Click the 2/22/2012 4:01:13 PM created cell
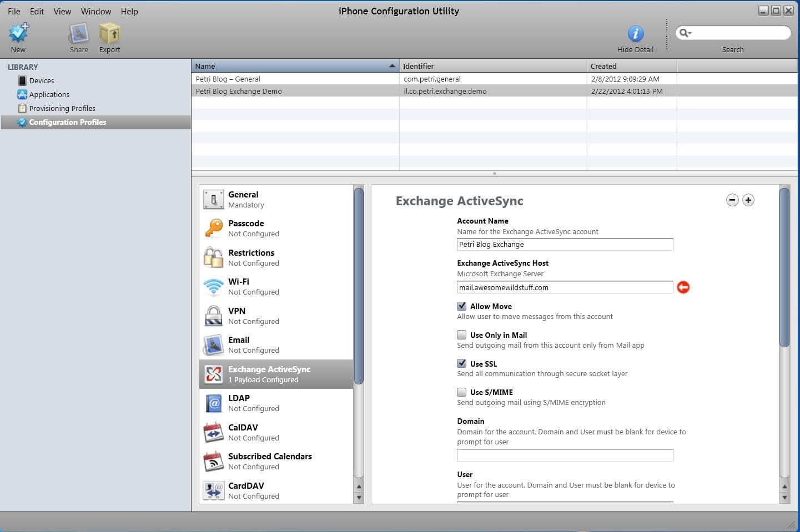 627,91
